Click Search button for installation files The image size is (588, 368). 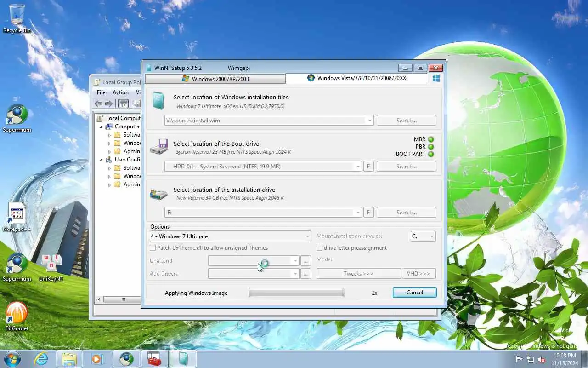point(407,121)
